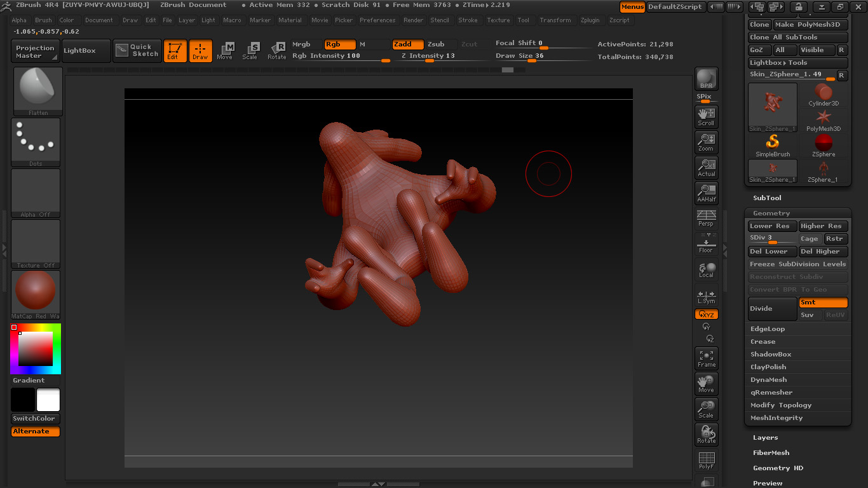Toggle Local transformations button

(706, 269)
